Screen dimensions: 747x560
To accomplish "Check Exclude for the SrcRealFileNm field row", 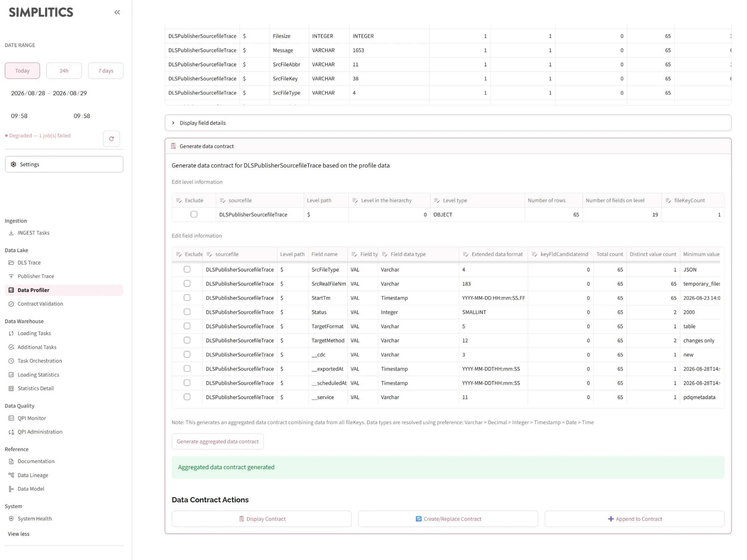I will 187,284.
